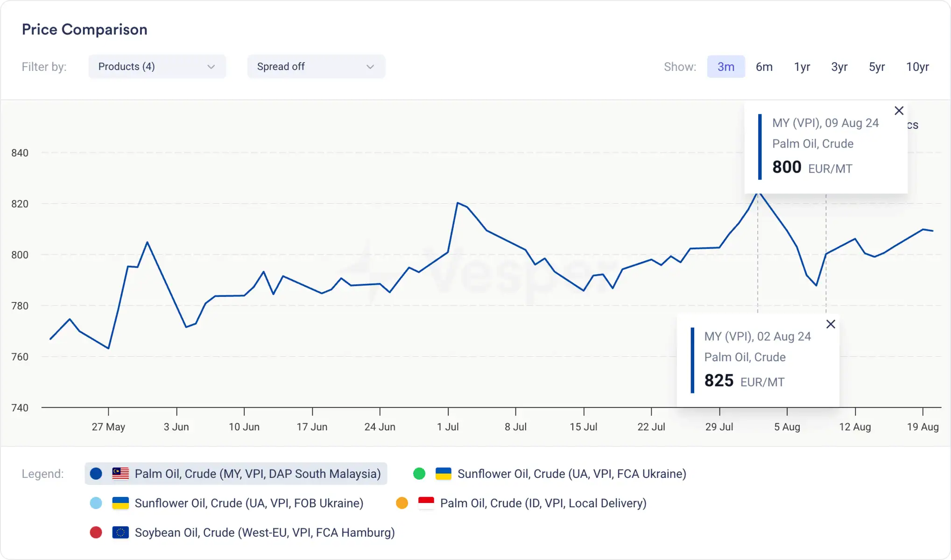Open the Products (4) filter dropdown
The image size is (951, 560).
click(x=157, y=67)
